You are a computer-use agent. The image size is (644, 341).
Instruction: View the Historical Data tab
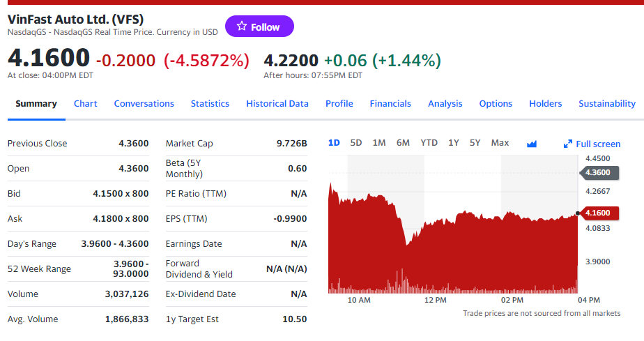point(277,104)
